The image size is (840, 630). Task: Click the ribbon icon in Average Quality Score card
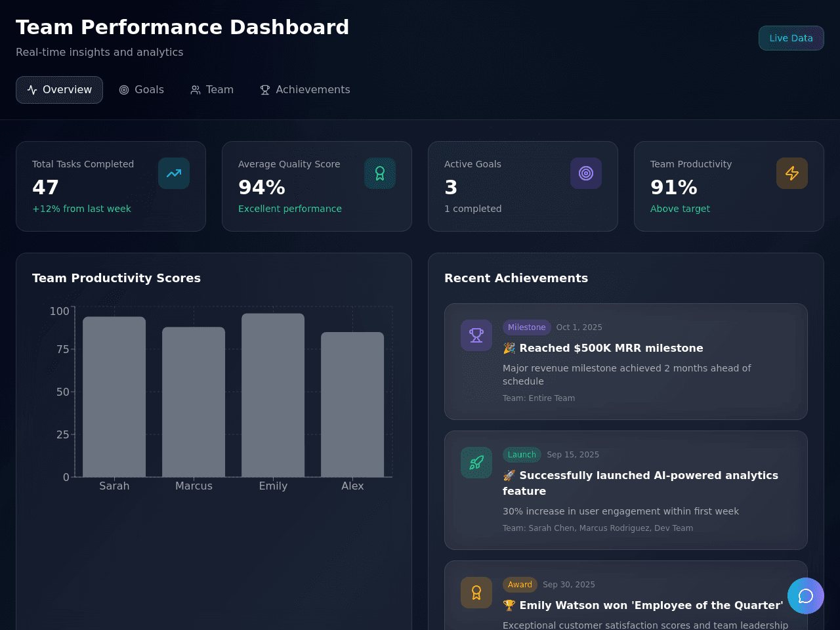click(380, 173)
